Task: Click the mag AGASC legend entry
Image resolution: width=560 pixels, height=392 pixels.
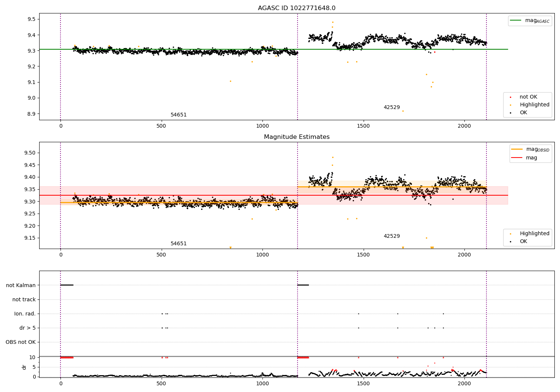Action: click(x=530, y=21)
